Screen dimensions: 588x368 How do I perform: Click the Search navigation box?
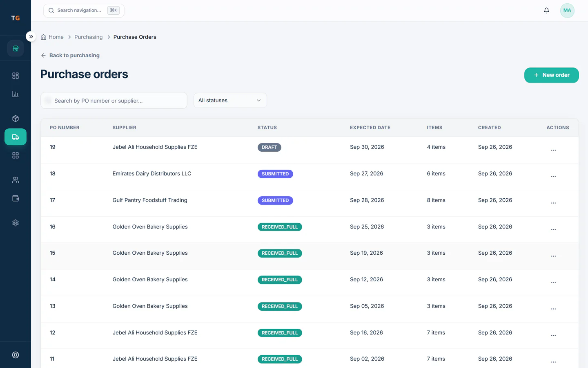pos(84,11)
